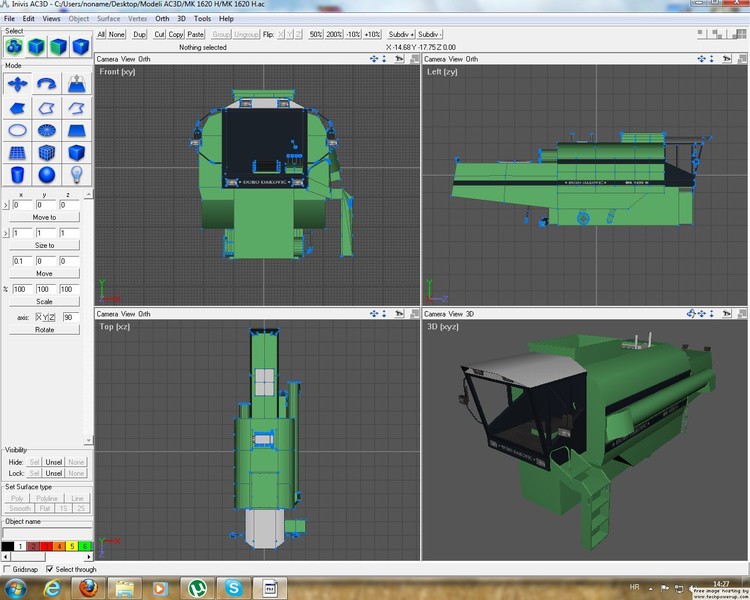This screenshot has height=600, width=750.
Task: Click pan arrows icon in Front view header
Action: pyautogui.click(x=374, y=59)
